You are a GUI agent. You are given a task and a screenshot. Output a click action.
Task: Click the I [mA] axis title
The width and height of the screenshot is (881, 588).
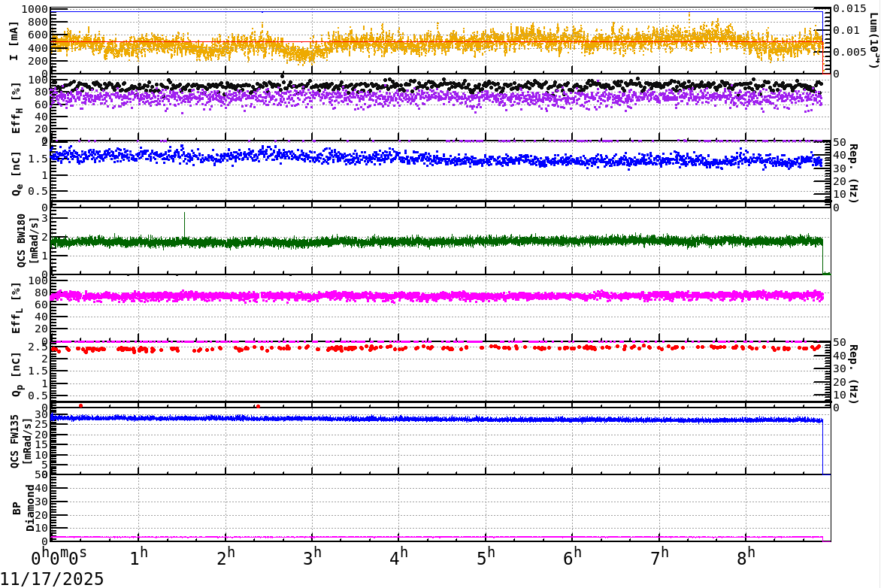pos(14,41)
